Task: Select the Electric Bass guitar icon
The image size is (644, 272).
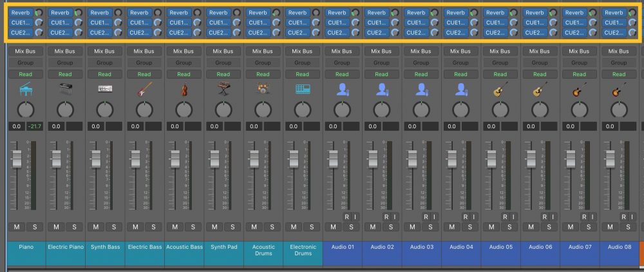Action: point(144,90)
